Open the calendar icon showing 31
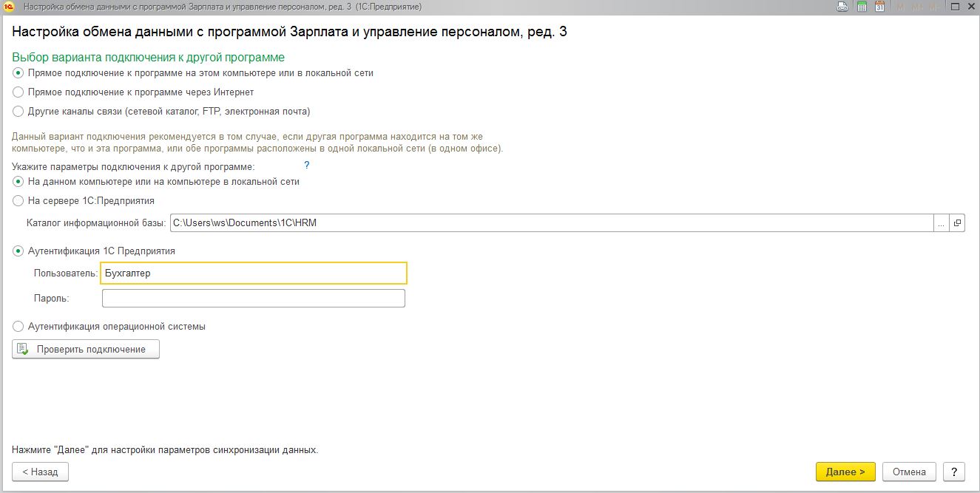 pos(879,7)
